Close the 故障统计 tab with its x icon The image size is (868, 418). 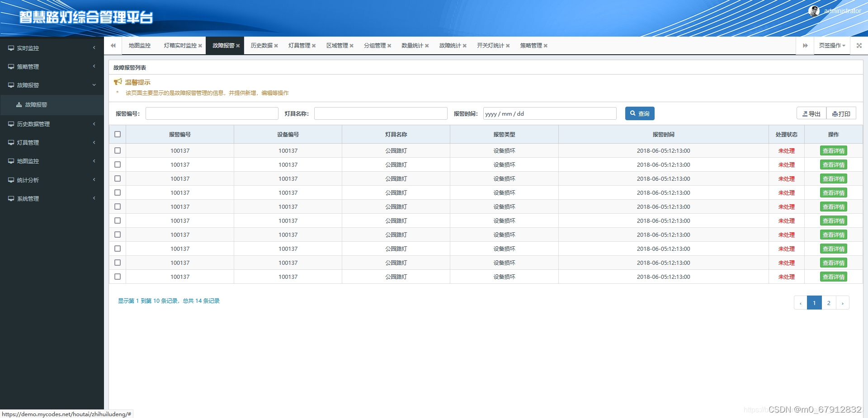(x=464, y=46)
